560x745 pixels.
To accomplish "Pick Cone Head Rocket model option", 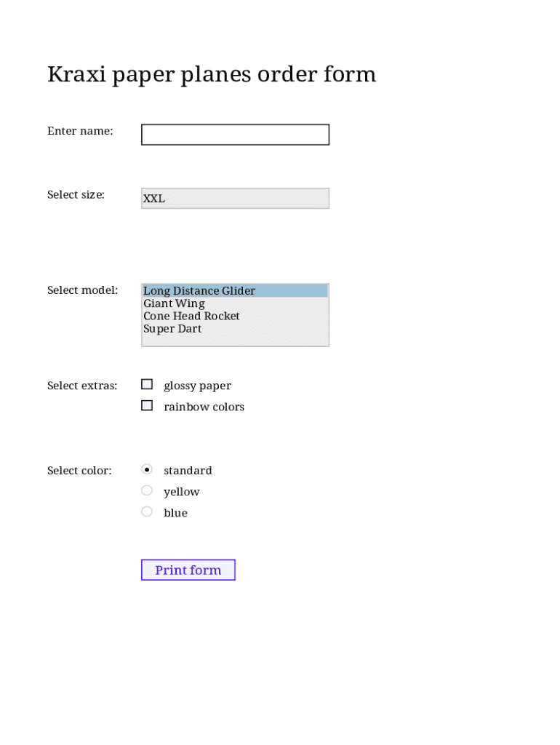I will coord(191,316).
